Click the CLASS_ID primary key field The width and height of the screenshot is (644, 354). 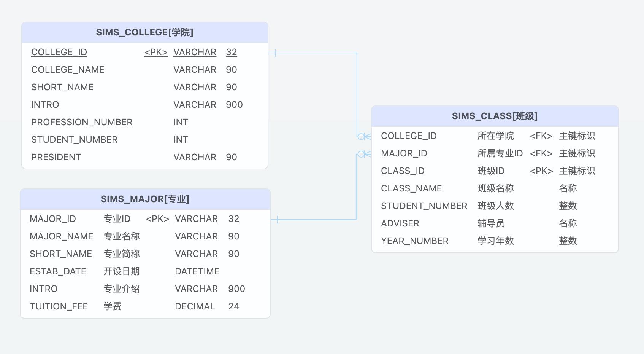pos(403,171)
